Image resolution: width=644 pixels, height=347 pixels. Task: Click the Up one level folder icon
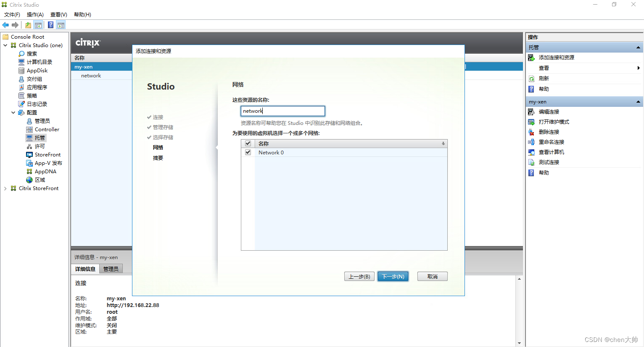pyautogui.click(x=28, y=25)
